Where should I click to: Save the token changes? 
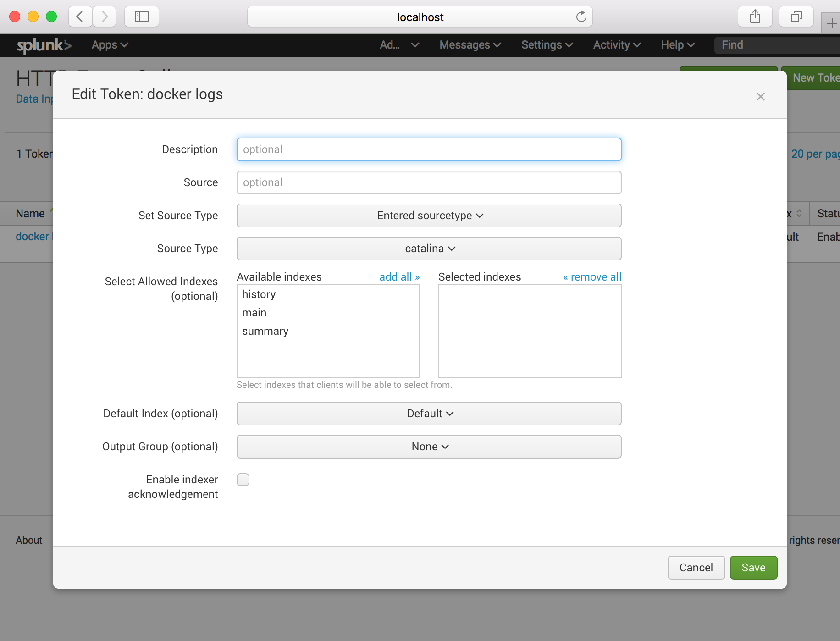point(753,568)
